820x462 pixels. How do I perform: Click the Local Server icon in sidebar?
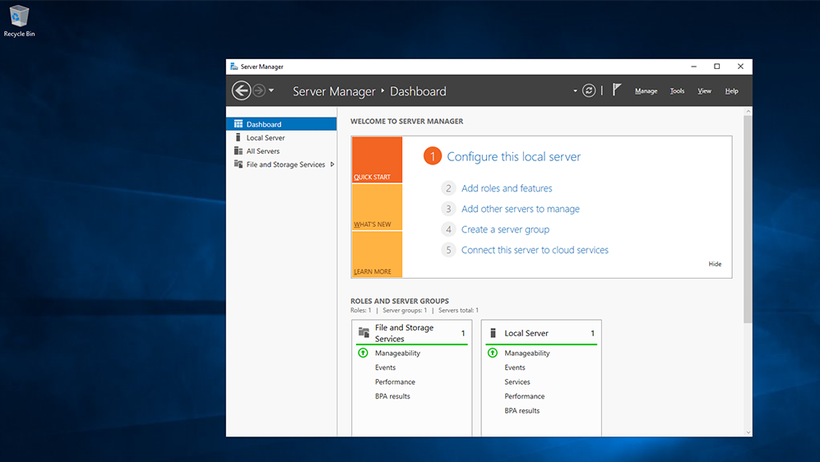[x=238, y=137]
